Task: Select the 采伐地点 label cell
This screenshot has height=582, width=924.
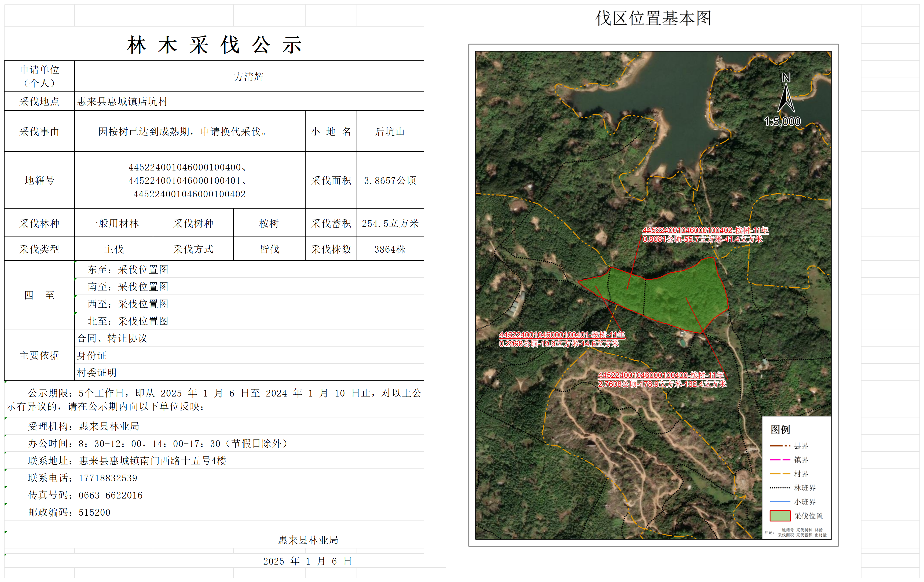Action: (39, 101)
